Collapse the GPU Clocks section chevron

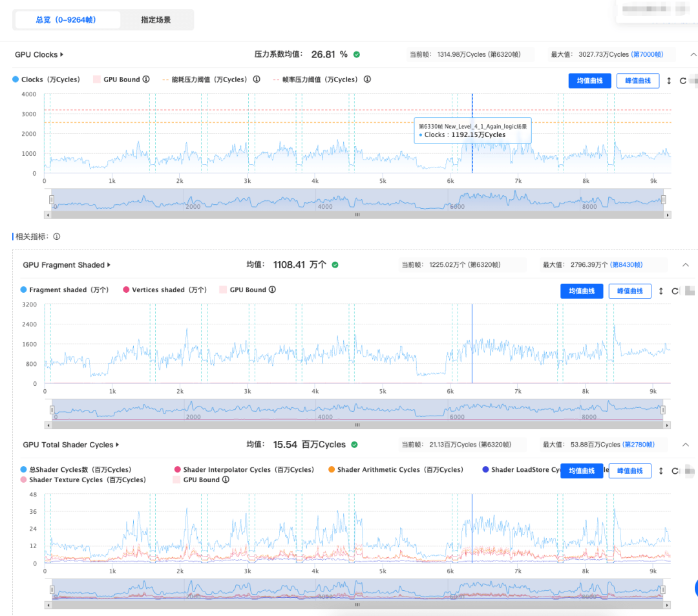click(693, 54)
